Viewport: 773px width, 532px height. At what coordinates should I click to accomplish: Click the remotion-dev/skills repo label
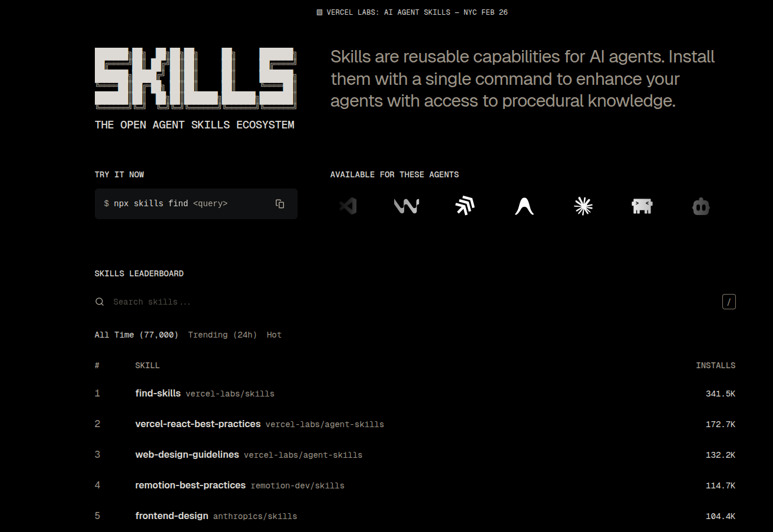[x=298, y=485]
